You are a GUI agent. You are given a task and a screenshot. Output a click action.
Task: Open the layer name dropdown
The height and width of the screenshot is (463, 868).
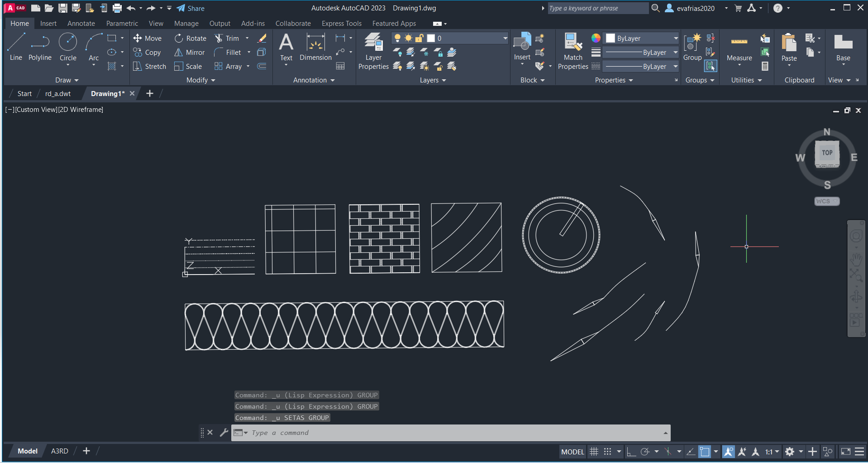pos(505,39)
